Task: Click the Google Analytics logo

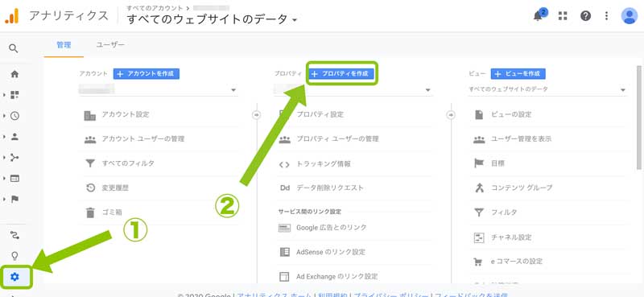Action: pyautogui.click(x=12, y=16)
